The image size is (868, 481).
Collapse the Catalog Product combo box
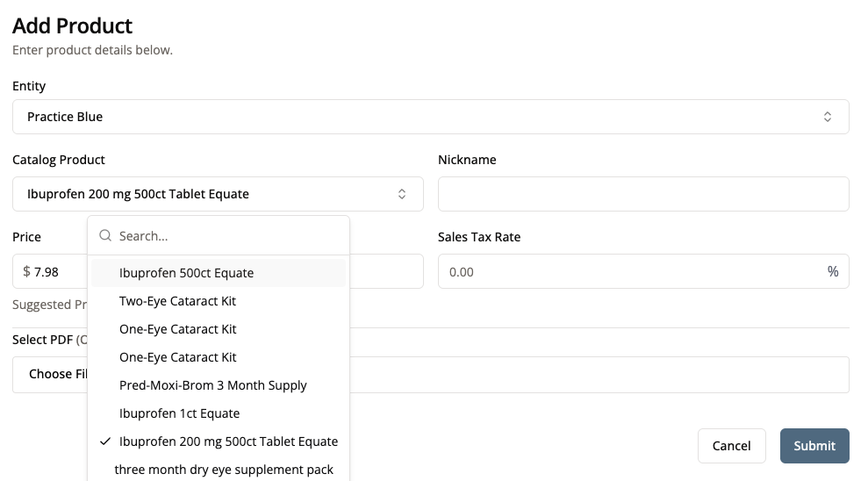point(218,194)
